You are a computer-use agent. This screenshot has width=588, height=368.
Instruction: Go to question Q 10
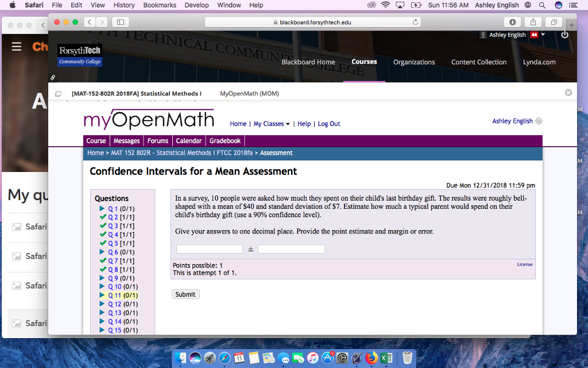coord(115,286)
